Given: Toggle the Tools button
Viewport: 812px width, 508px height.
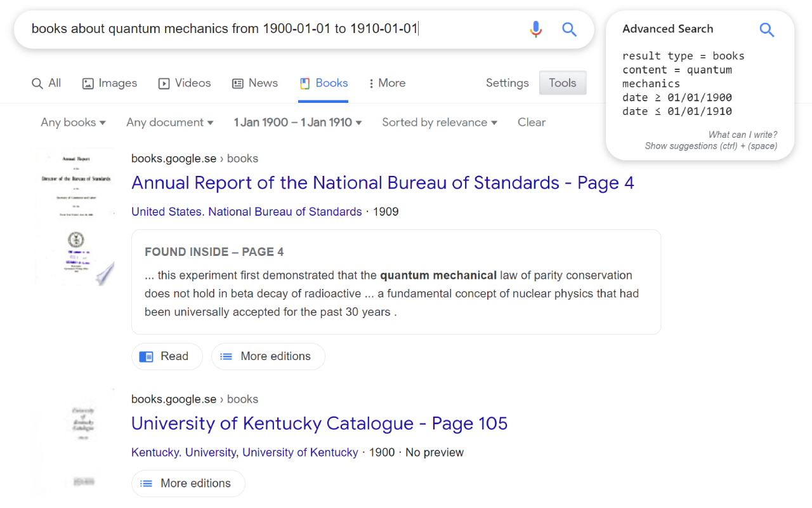Looking at the screenshot, I should pos(563,83).
